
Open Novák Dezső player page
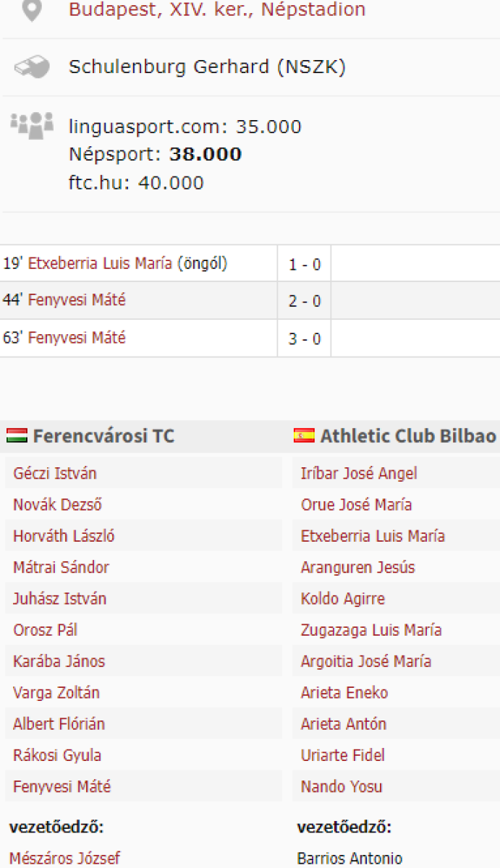(x=56, y=505)
